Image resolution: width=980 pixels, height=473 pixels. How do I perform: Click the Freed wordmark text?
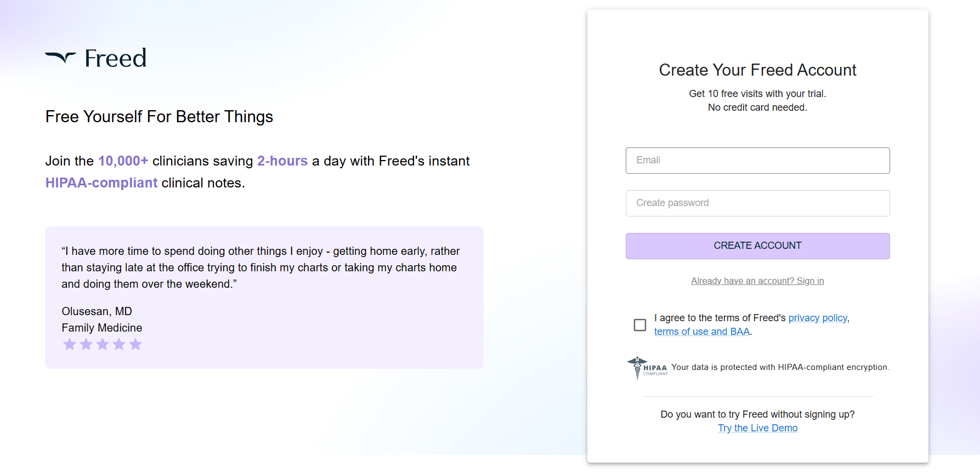point(116,59)
